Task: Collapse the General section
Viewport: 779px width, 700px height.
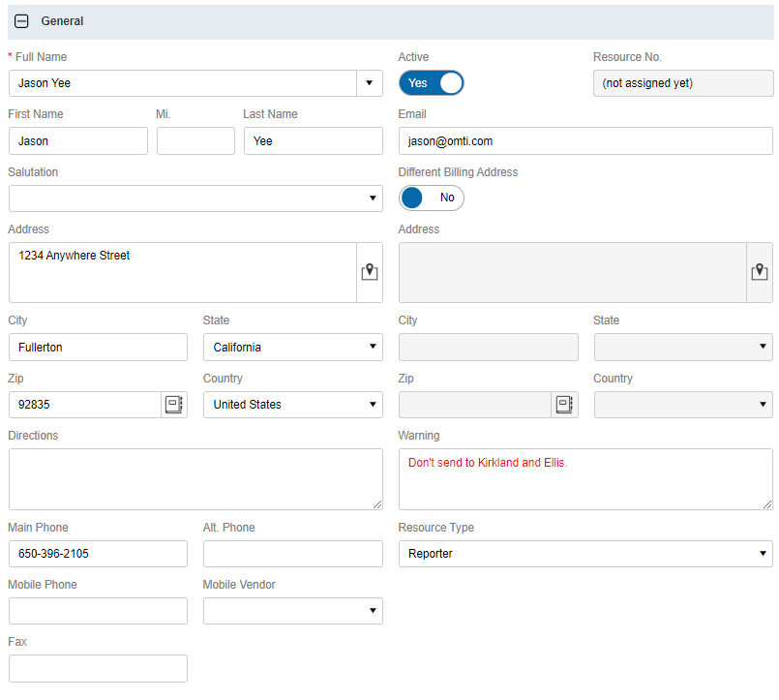Action: click(21, 21)
